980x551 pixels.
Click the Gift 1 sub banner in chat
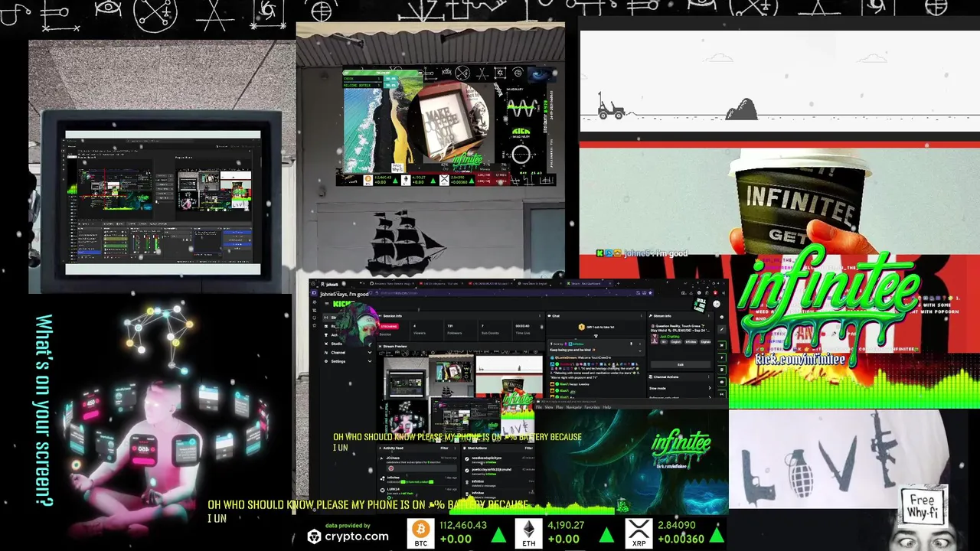tap(596, 327)
